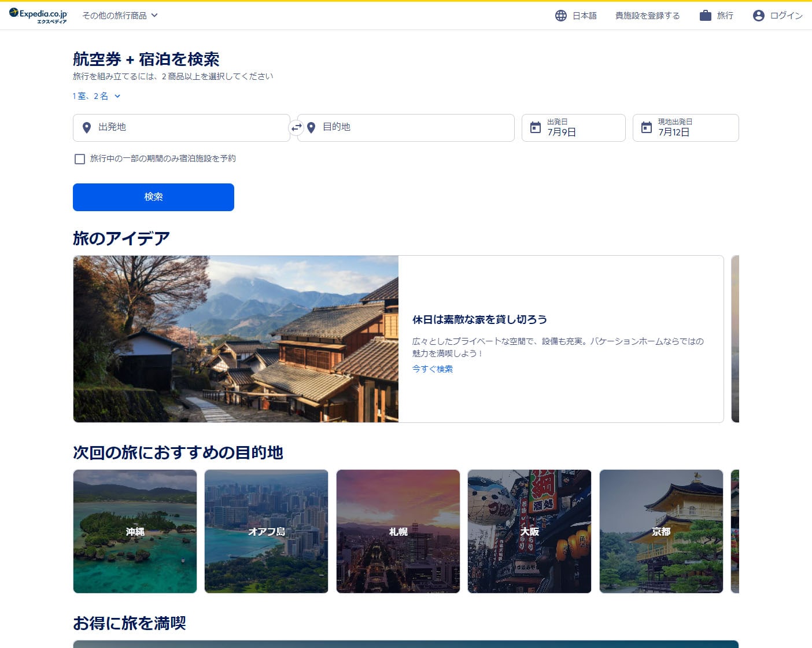Open the 出発日 calendar icon
The width and height of the screenshot is (812, 648).
click(536, 127)
